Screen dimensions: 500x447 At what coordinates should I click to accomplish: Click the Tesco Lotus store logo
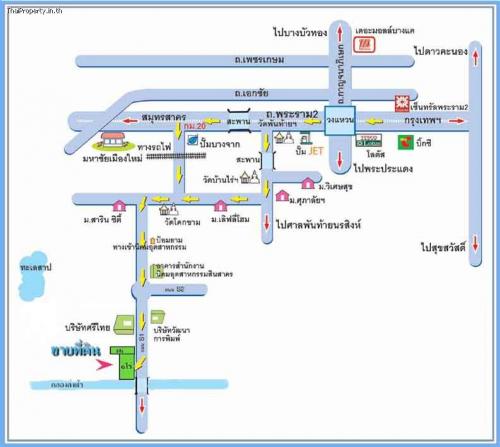pyautogui.click(x=369, y=140)
